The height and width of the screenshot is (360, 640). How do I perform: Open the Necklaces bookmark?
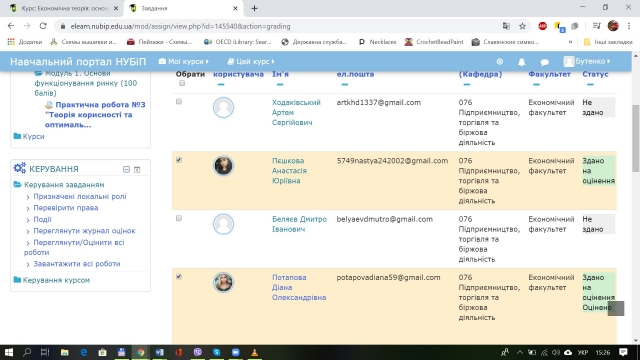coord(378,42)
